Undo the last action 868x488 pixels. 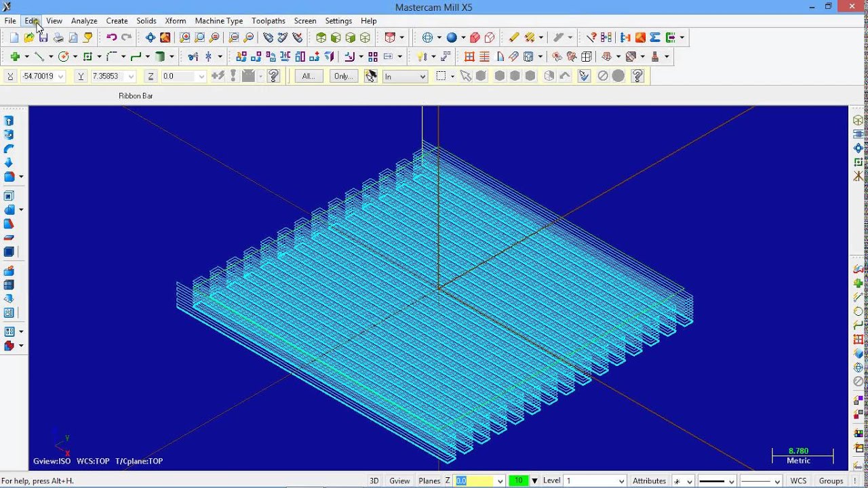pos(112,38)
